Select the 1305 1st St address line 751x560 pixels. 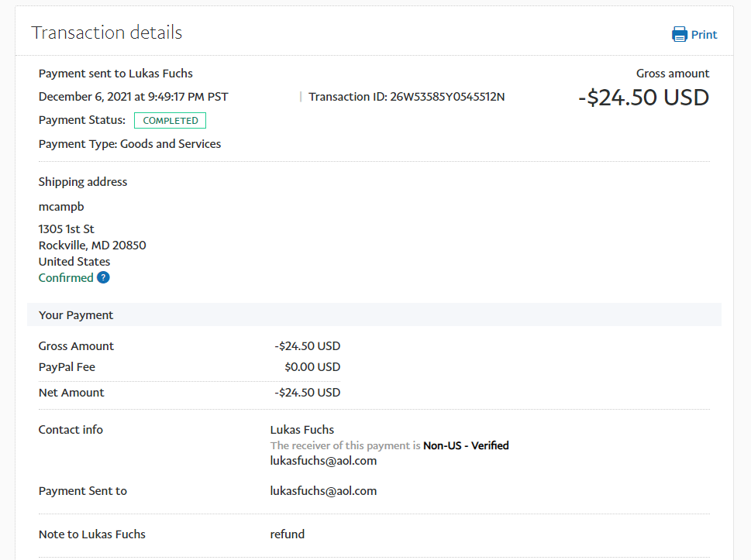click(x=67, y=229)
